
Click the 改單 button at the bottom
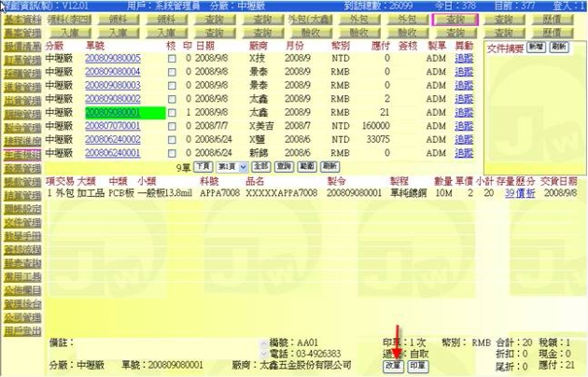click(393, 366)
